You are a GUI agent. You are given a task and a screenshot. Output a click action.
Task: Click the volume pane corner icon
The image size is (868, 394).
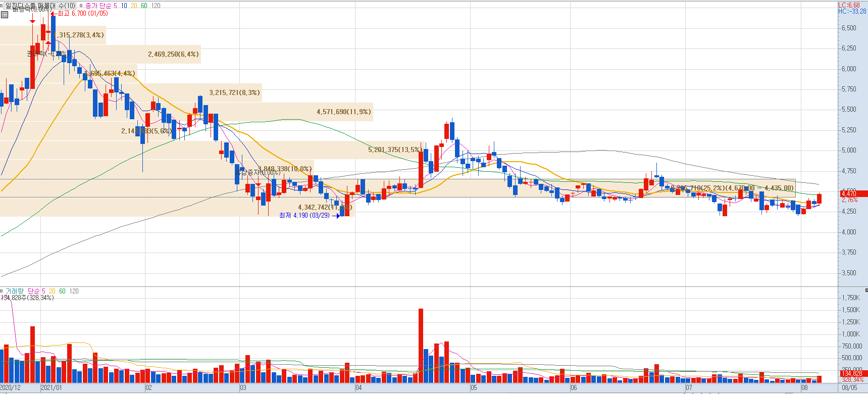(865, 290)
